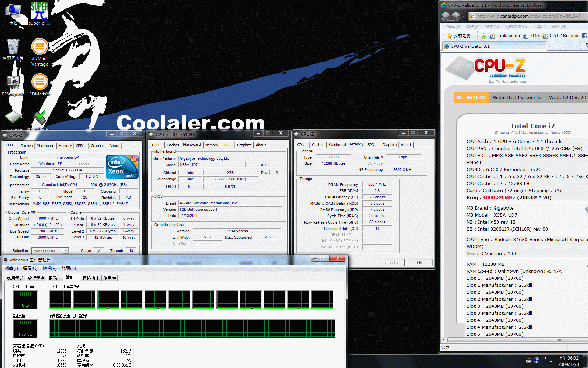Click the CPU 使用率 meter showing 0 %
Viewport: 588px width, 368px height.
(x=25, y=300)
